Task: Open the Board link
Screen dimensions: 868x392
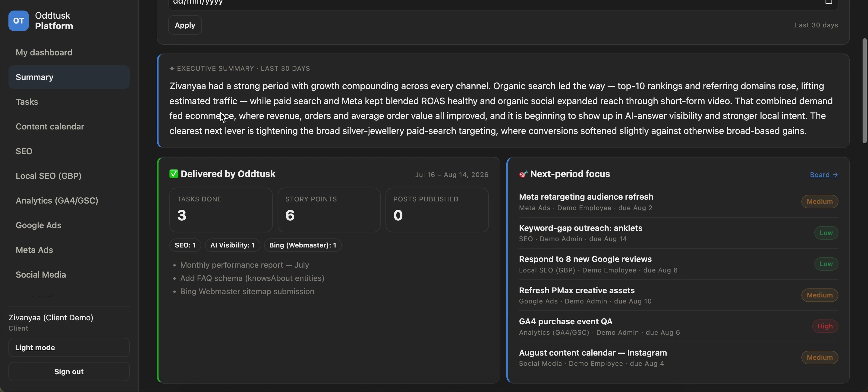Action: [824, 175]
